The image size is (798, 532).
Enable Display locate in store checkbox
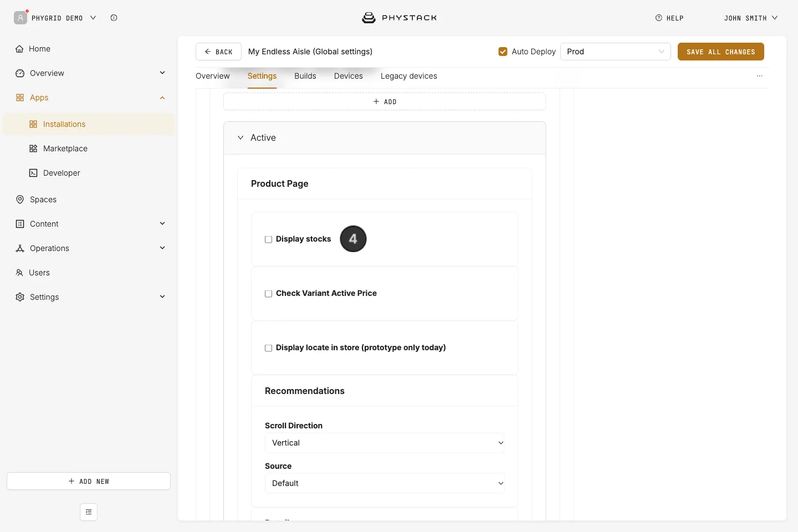tap(268, 348)
